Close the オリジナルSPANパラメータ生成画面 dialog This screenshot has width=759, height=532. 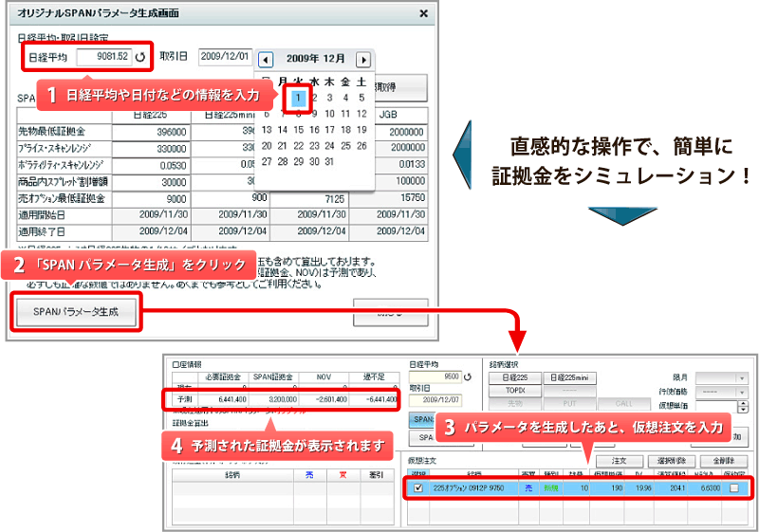tap(423, 13)
